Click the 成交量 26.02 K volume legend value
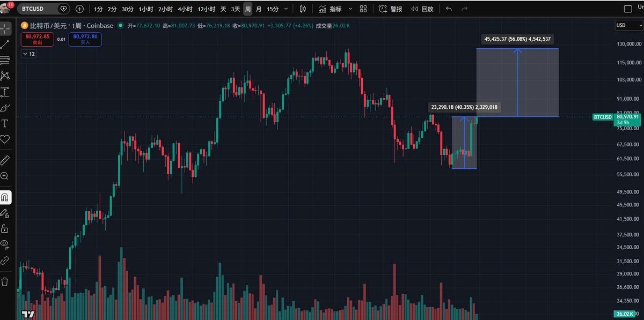The width and height of the screenshot is (644, 320). coord(334,25)
